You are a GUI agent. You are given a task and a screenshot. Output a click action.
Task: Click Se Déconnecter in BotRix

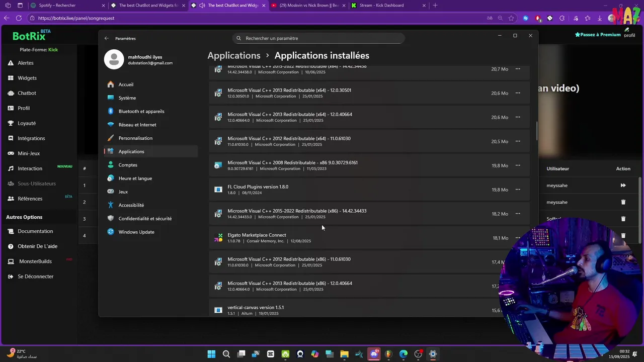(35, 277)
